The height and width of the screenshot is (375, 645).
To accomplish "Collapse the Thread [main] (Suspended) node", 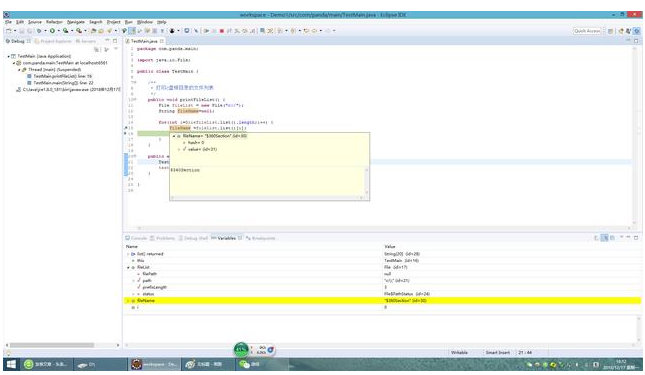I will (19, 69).
